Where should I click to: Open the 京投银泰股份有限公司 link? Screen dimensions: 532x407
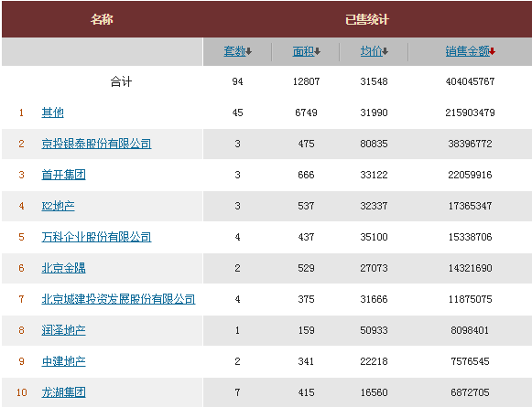click(96, 144)
